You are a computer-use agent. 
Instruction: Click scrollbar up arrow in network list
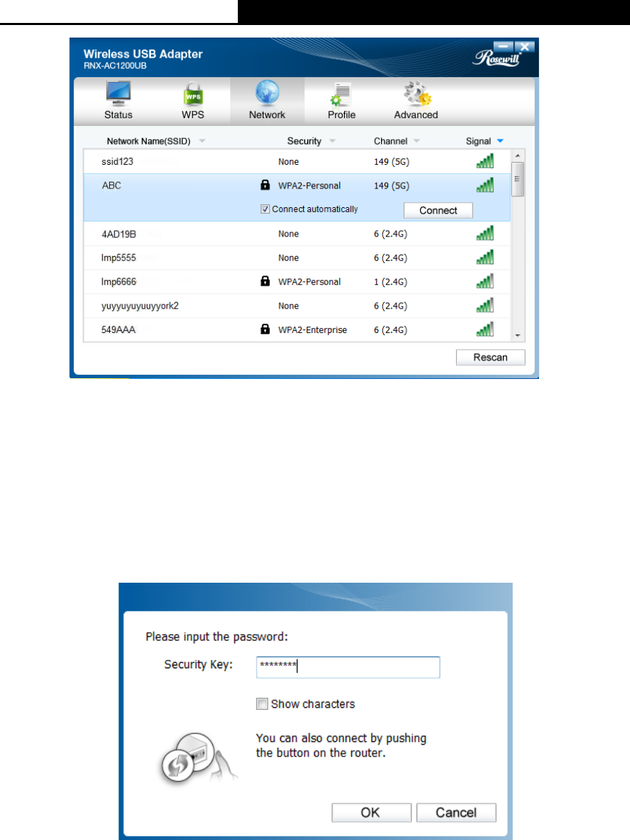[517, 155]
